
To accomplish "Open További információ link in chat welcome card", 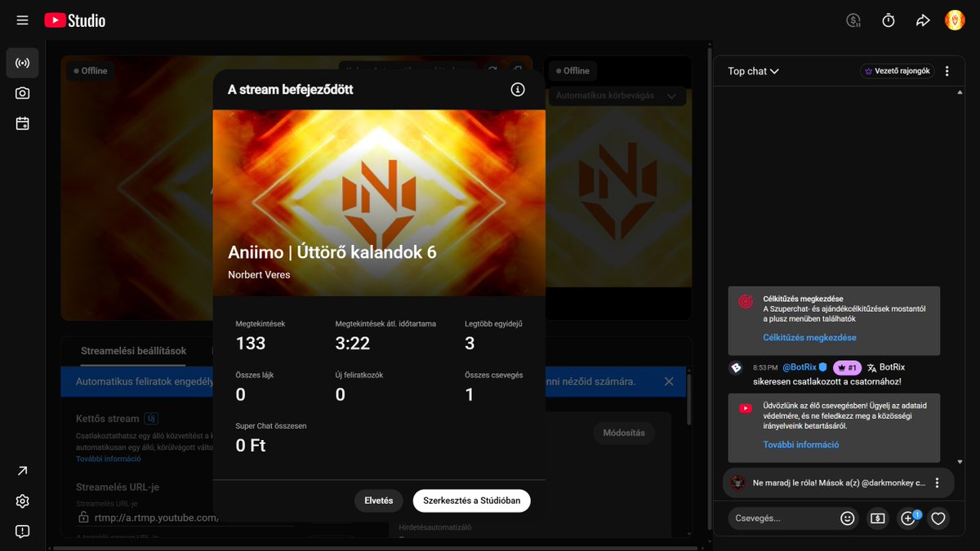I will 801,445.
